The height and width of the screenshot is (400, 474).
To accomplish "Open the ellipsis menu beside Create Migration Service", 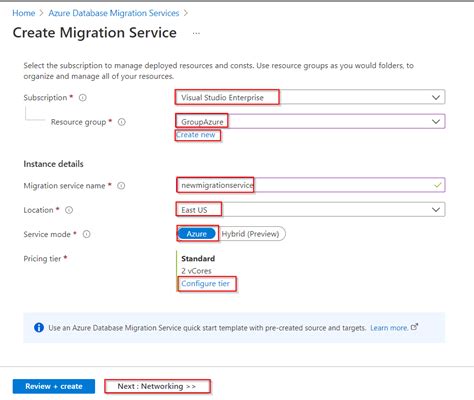I will coord(196,33).
